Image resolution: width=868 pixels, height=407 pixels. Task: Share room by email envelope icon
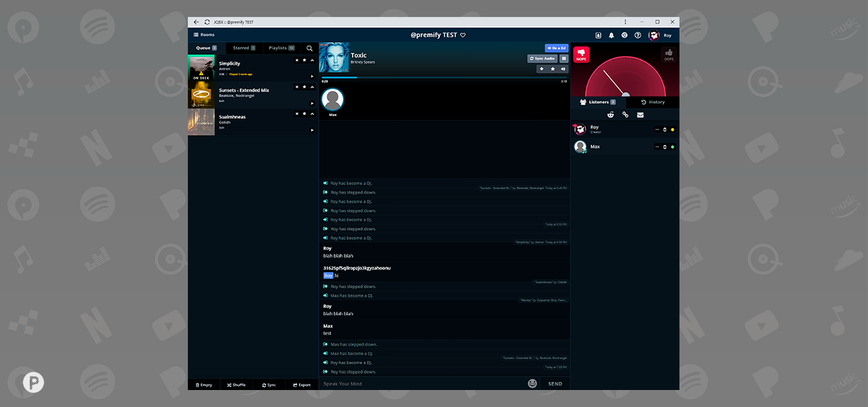pos(640,115)
